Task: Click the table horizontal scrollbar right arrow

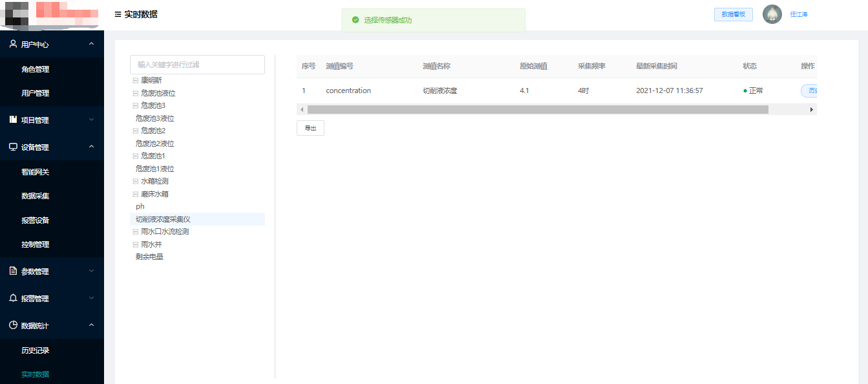Action: tap(812, 110)
